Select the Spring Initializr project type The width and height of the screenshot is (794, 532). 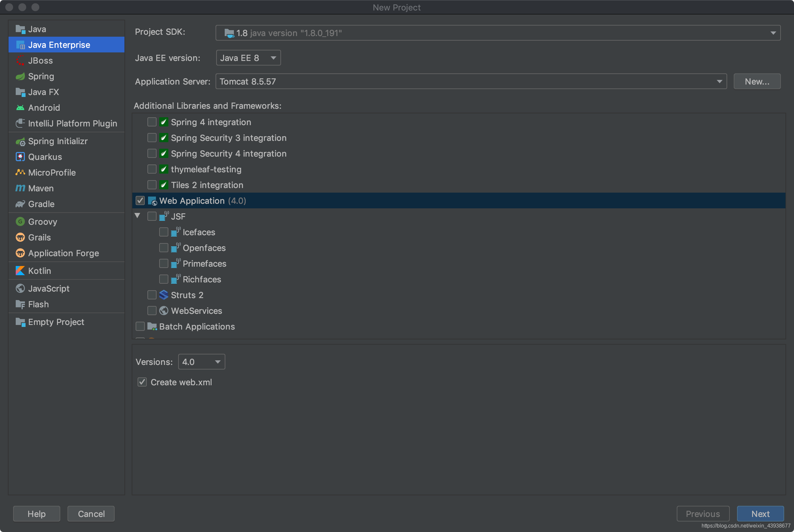point(66,142)
